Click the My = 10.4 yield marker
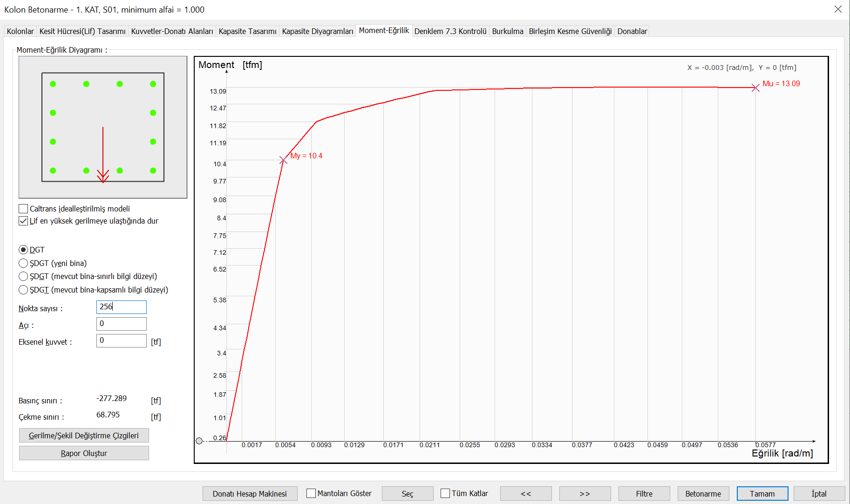This screenshot has width=850, height=504. pos(283,160)
